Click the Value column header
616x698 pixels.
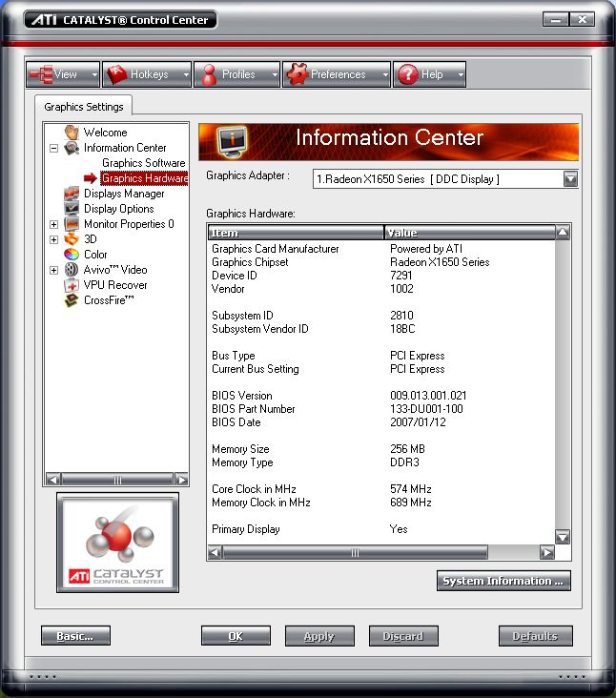470,233
